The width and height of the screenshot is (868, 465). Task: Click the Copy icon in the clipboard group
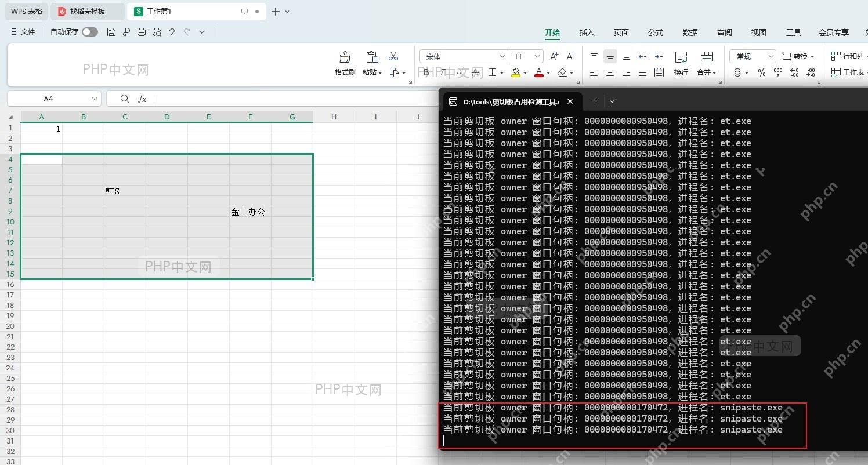tap(395, 72)
